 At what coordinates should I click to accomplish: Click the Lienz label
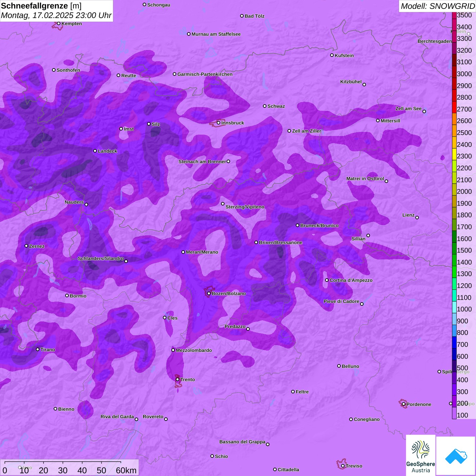coord(408,215)
